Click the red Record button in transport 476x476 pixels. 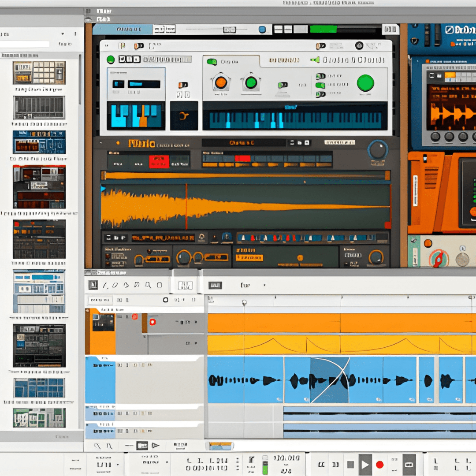click(379, 465)
